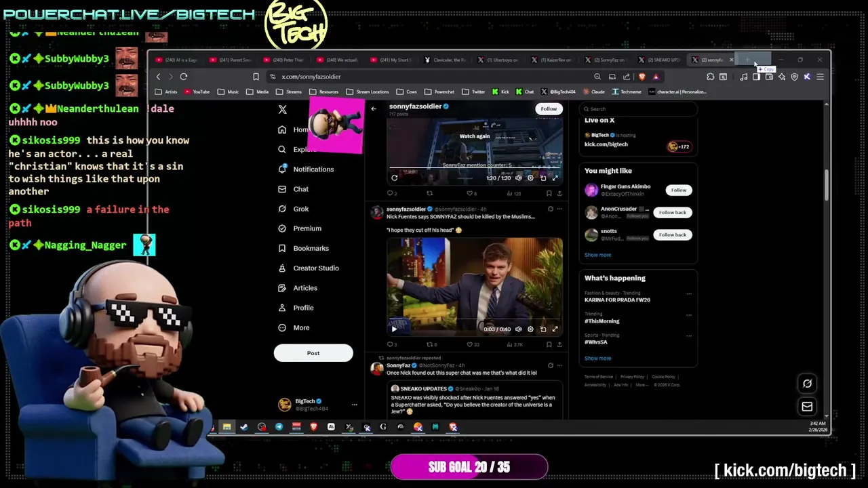Reply to the post with 3 replies
This screenshot has width=868, height=488.
tap(391, 344)
